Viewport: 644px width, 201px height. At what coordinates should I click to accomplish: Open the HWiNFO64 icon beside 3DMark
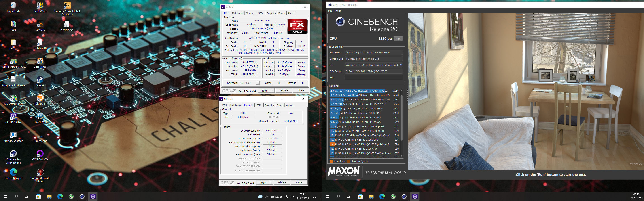[x=67, y=26]
